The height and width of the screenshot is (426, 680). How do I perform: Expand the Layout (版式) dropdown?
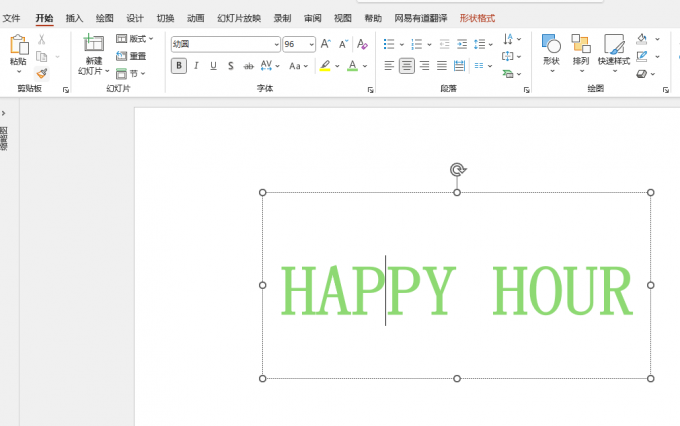[136, 39]
